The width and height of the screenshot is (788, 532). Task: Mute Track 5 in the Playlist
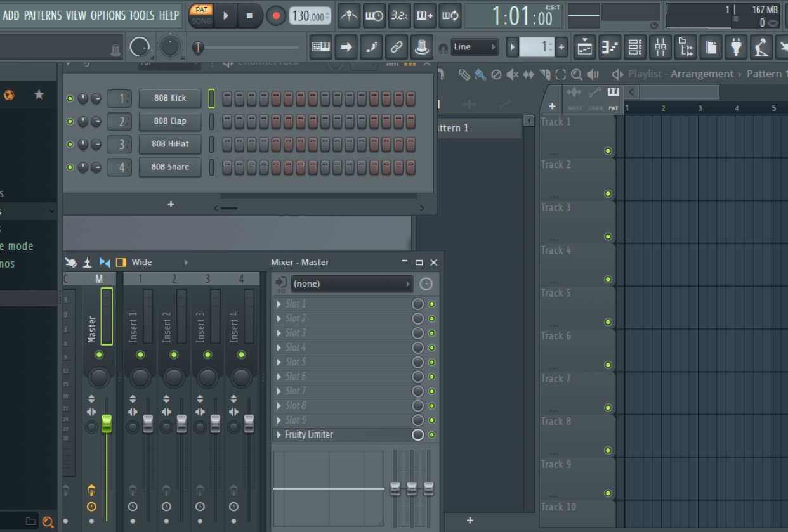[x=608, y=322]
